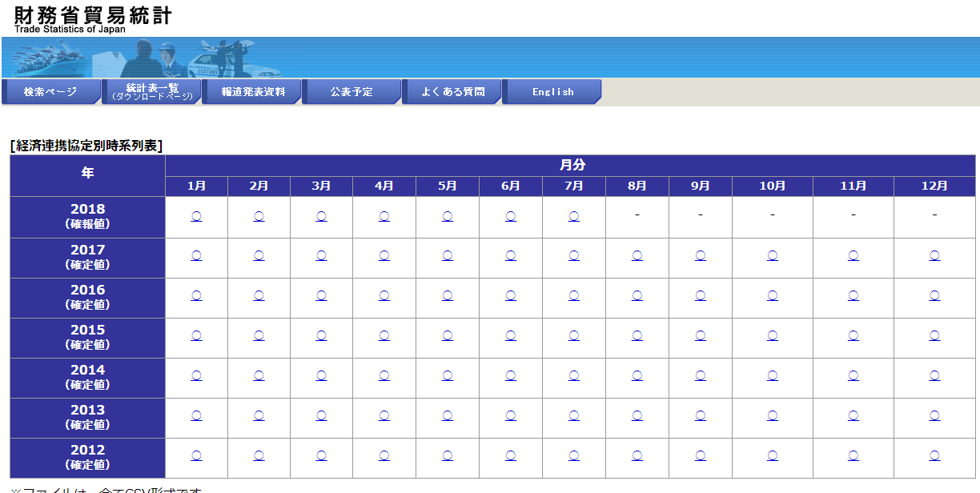Open the 2014 6月 data link
Viewport: 980px width, 493px height.
tap(511, 376)
